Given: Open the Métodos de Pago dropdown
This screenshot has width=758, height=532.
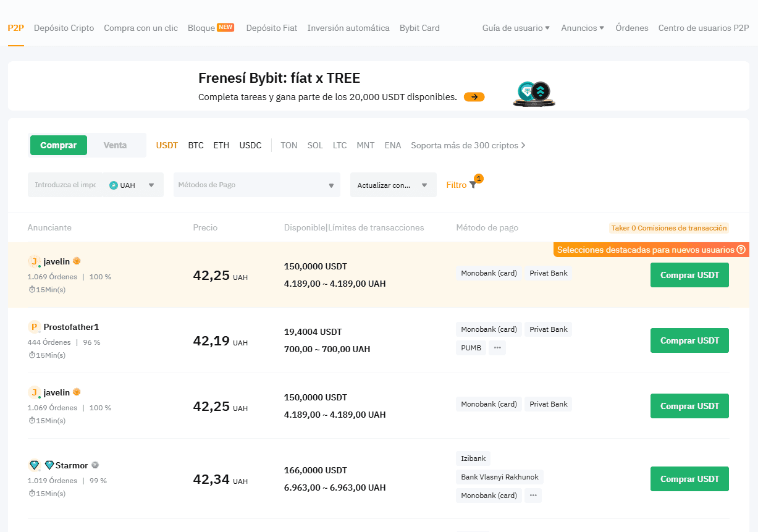Looking at the screenshot, I should (257, 185).
